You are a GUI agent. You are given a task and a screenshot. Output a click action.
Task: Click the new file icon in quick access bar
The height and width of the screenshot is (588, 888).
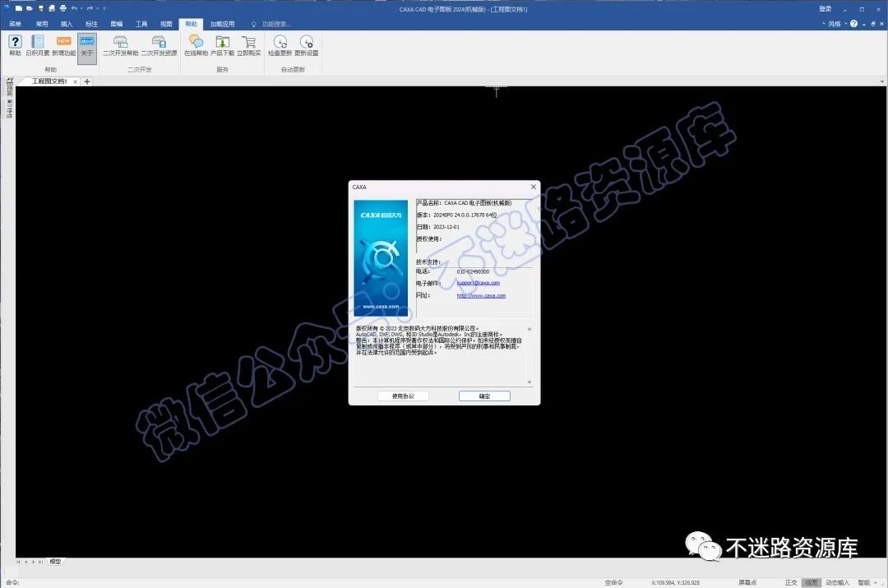(x=19, y=8)
